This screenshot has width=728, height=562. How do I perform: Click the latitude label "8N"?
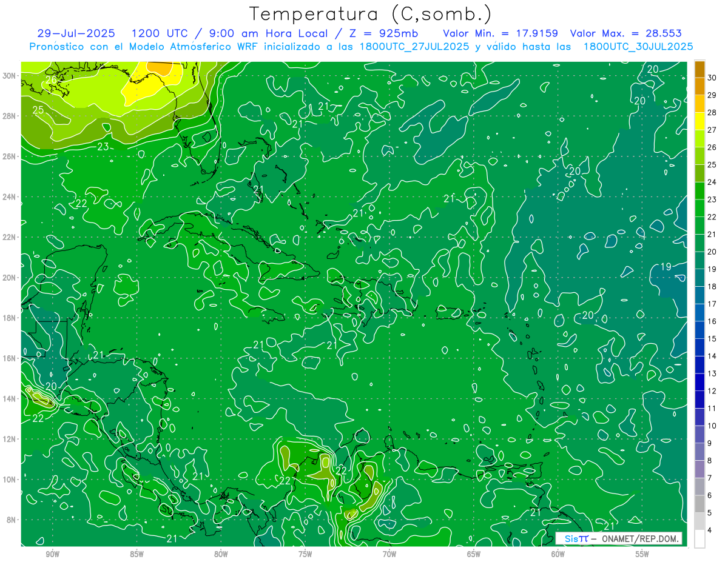[12, 520]
